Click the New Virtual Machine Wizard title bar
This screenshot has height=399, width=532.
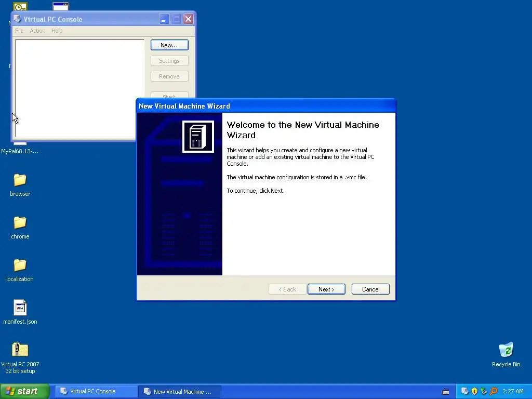[266, 106]
